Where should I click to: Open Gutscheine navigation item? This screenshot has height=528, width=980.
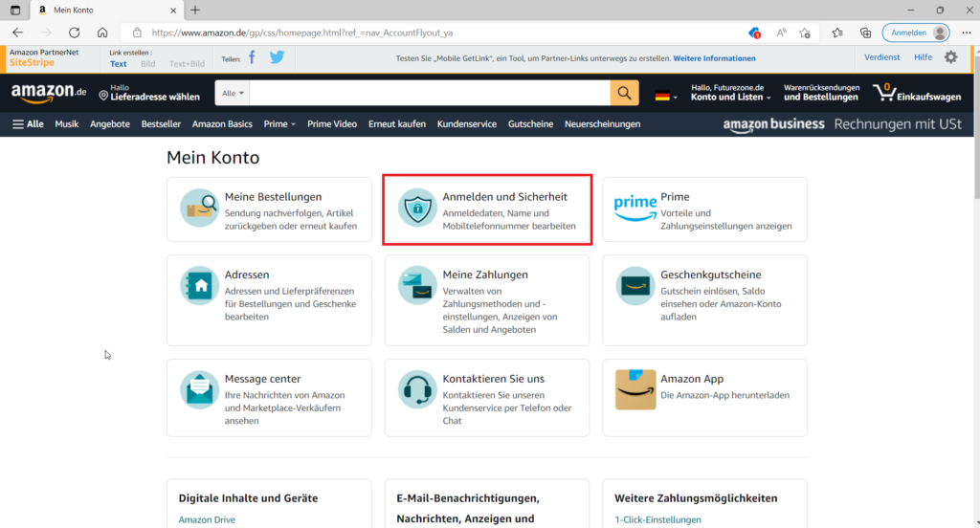pos(530,123)
